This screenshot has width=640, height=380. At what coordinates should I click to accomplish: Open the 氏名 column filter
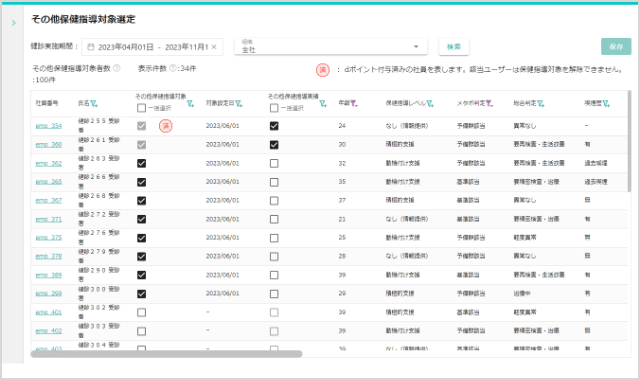[94, 104]
